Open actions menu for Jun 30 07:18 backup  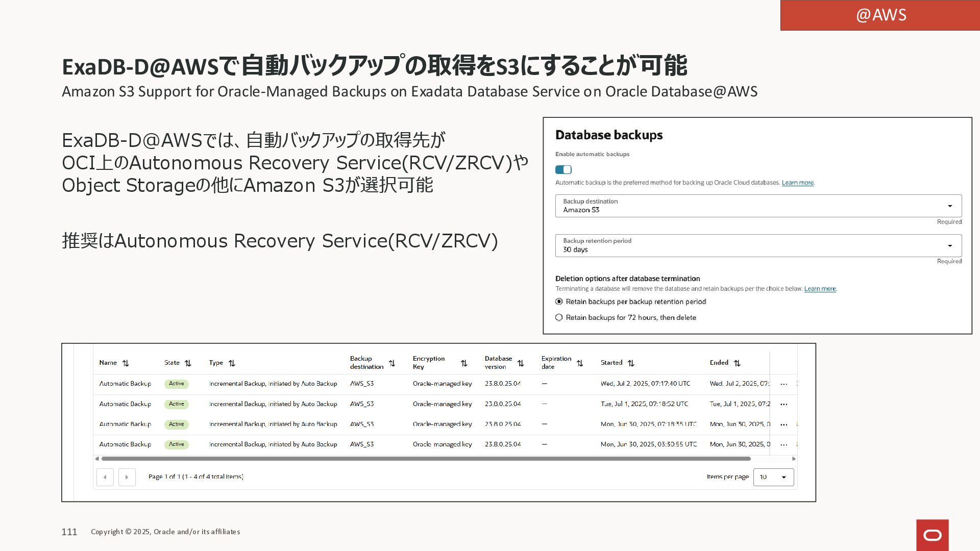click(x=784, y=424)
